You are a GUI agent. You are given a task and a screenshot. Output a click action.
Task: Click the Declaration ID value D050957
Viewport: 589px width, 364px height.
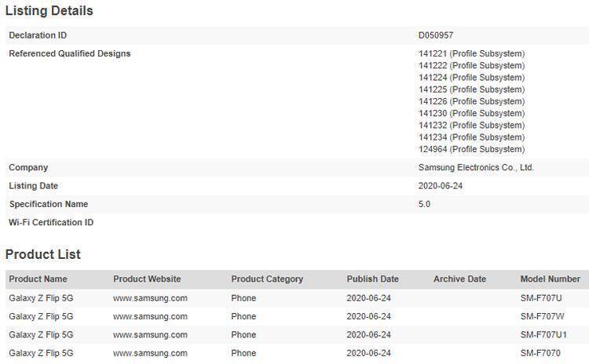pos(436,35)
